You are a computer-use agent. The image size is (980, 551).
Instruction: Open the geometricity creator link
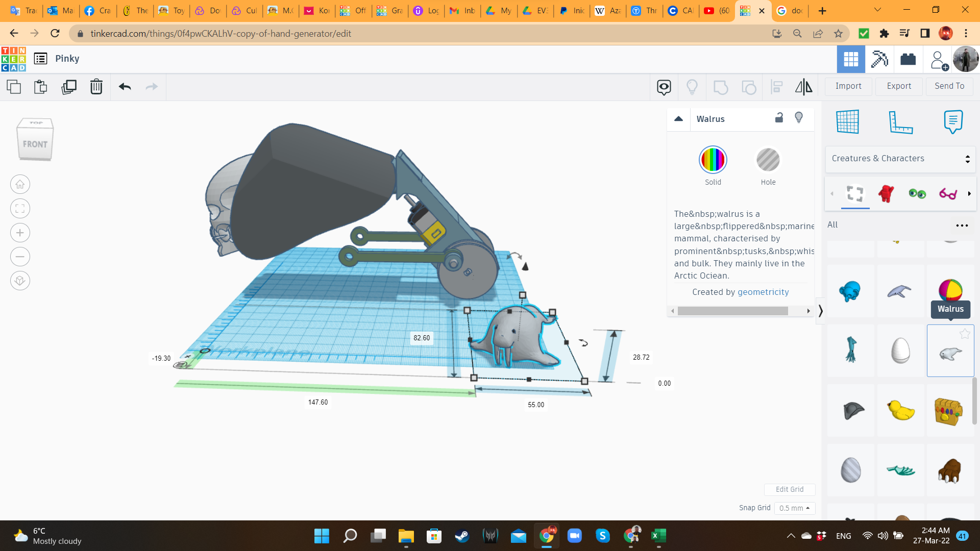pyautogui.click(x=763, y=292)
